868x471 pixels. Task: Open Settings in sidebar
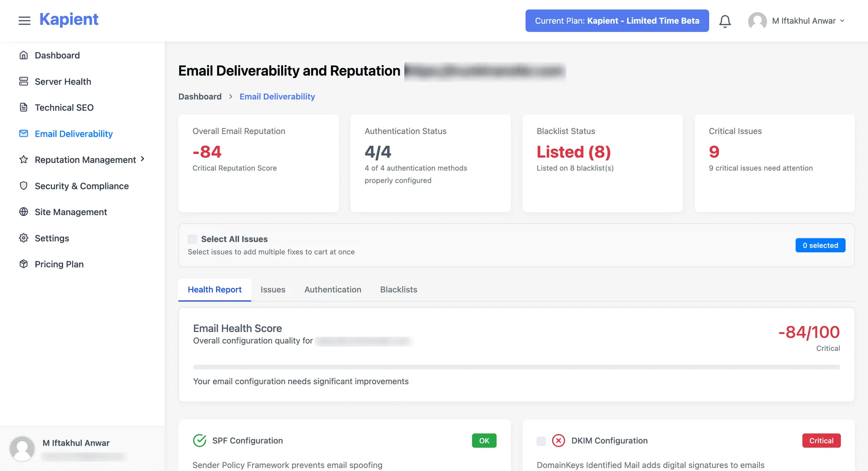(x=52, y=238)
